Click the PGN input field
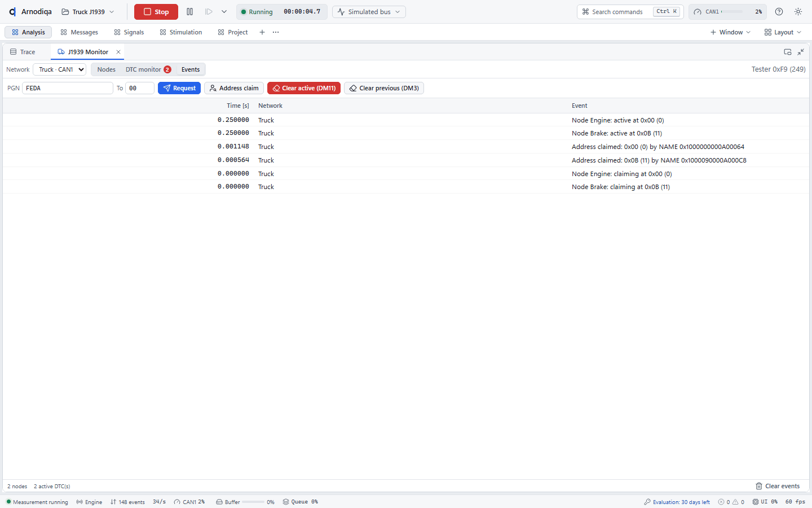Viewport: 812px width, 508px height. point(68,88)
